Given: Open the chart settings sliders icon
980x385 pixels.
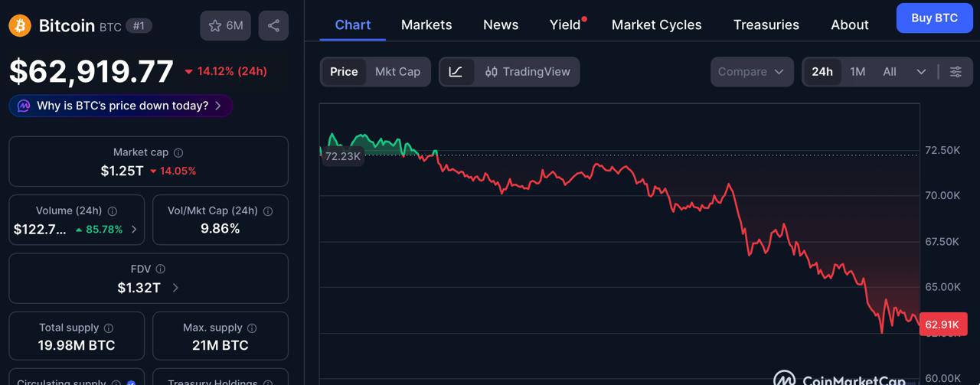Looking at the screenshot, I should tap(955, 71).
